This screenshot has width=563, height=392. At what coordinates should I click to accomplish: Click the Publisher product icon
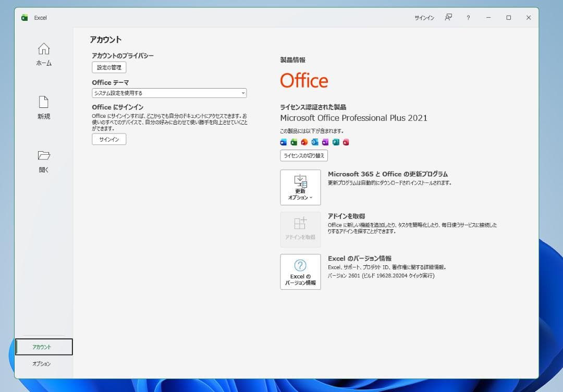[336, 142]
